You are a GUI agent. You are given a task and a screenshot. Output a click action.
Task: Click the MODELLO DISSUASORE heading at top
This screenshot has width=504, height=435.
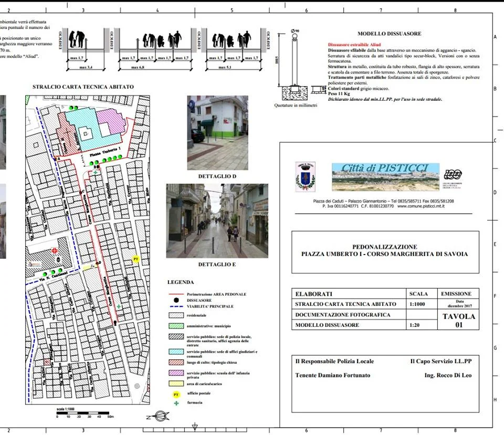point(389,34)
